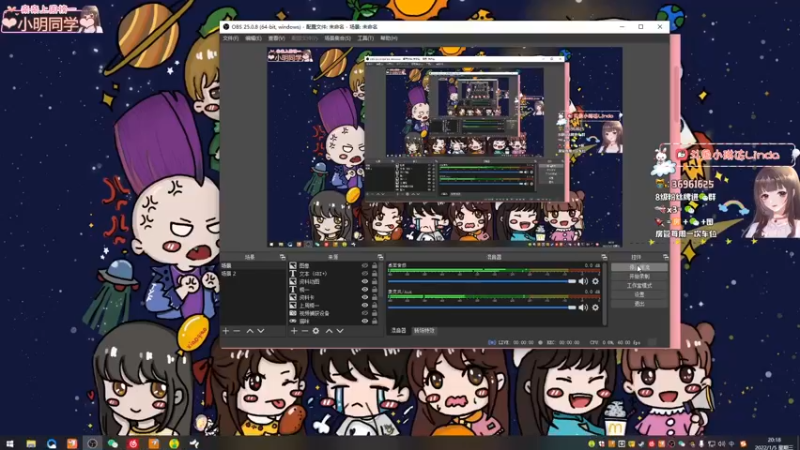
Task: Lock the video capture device source
Action: (374, 313)
